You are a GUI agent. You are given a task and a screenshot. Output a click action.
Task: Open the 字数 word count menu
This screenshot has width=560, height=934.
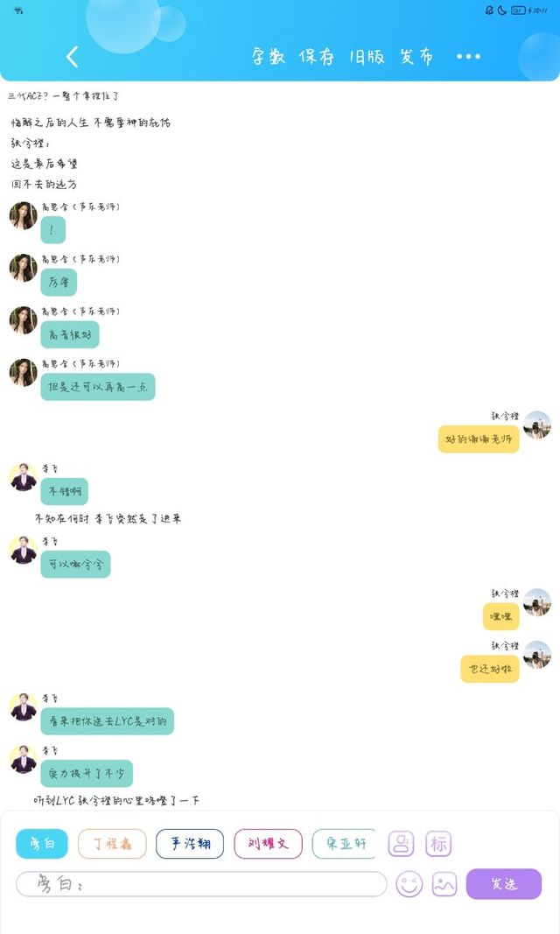[268, 57]
